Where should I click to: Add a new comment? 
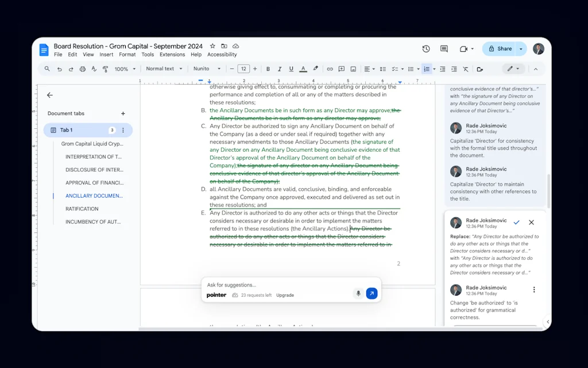click(341, 68)
